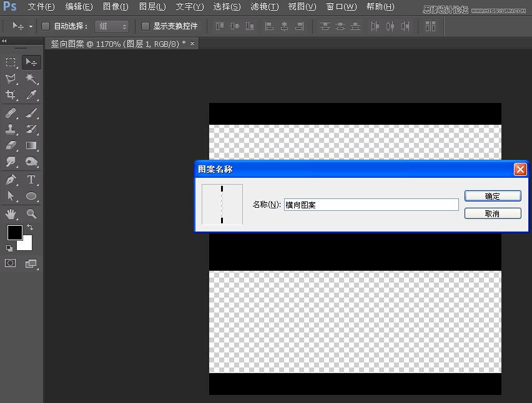
Task: Choose the Eyedropper tool
Action: pos(31,95)
